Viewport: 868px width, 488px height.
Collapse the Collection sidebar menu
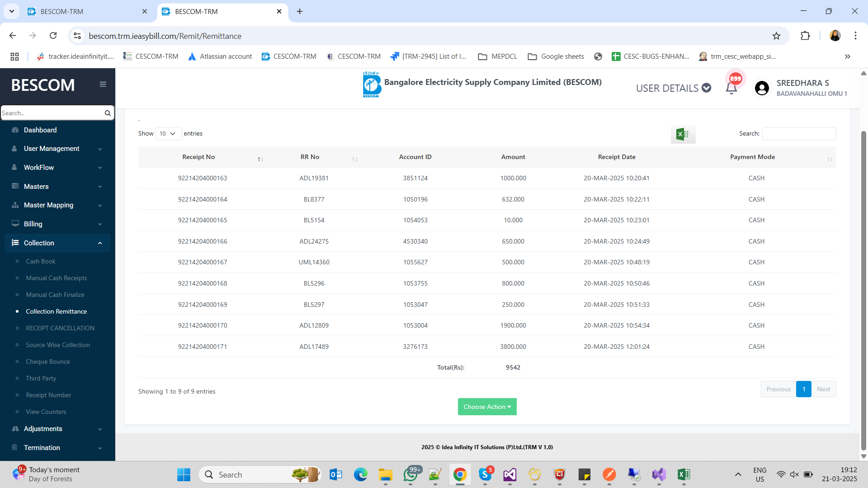[x=57, y=243]
